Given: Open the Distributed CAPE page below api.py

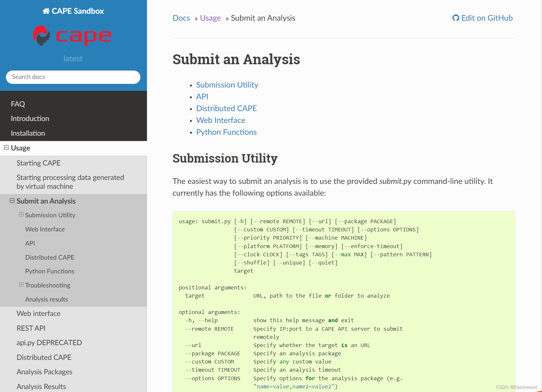Looking at the screenshot, I should [x=44, y=357].
